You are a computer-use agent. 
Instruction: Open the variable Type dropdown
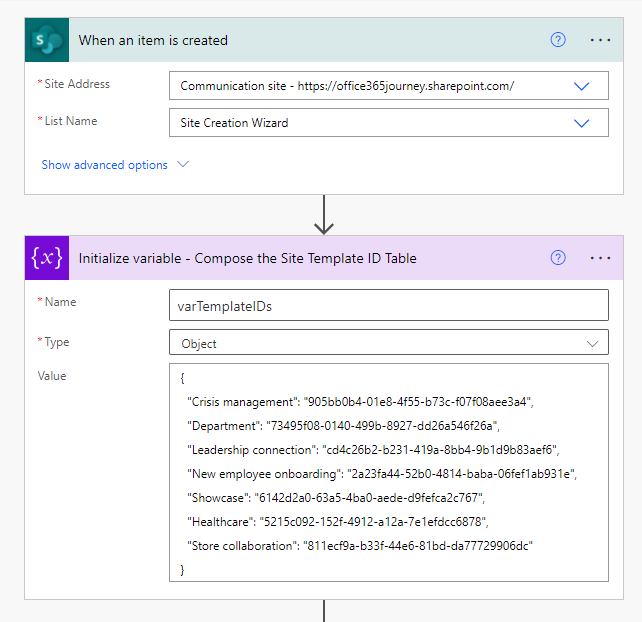click(592, 344)
